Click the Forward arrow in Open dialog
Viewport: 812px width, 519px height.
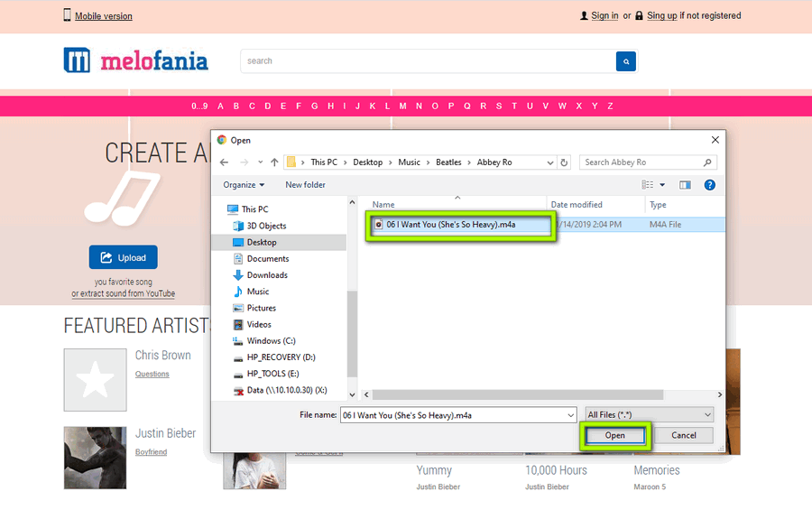(244, 162)
